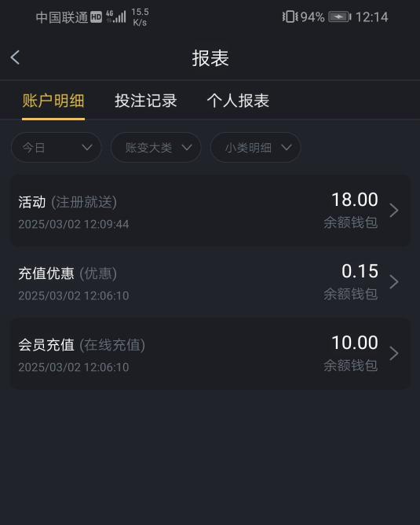Tap the 4G signal strength icon
The image size is (420, 525).
click(x=116, y=17)
